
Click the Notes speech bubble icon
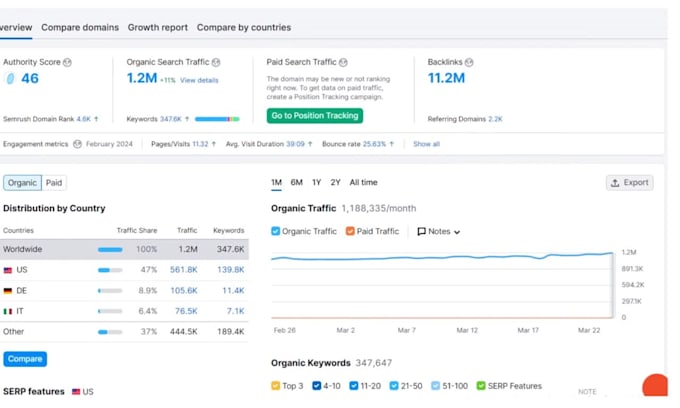tap(421, 232)
